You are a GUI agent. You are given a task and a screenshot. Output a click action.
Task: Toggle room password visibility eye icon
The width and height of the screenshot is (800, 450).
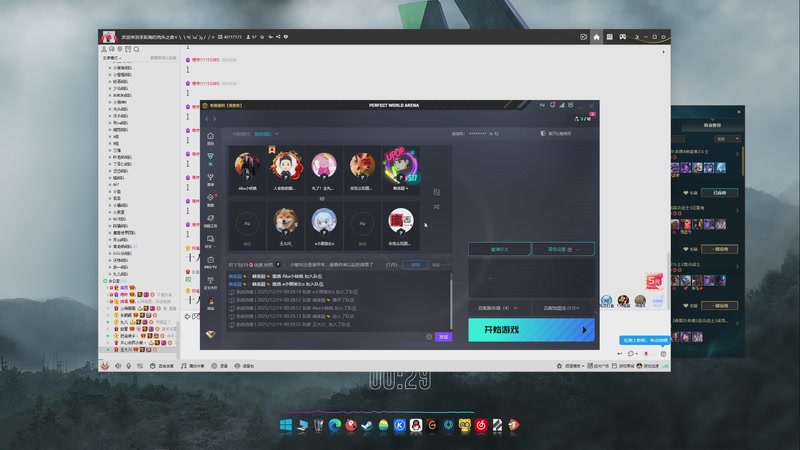click(x=491, y=134)
